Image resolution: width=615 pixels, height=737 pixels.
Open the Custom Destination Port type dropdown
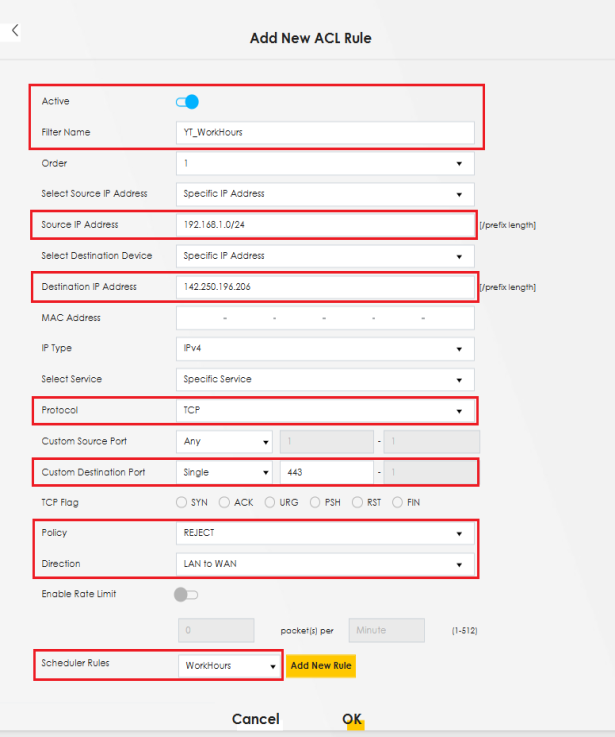point(225,472)
